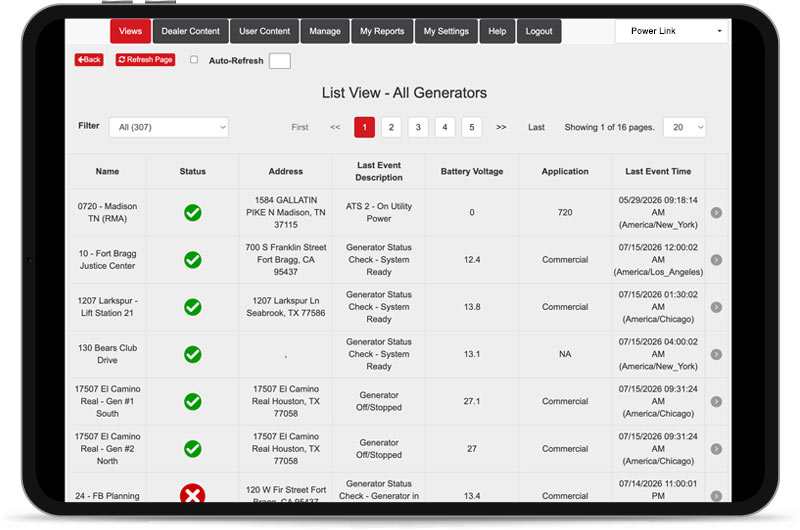Click the next pages >> link
The height and width of the screenshot is (530, 800).
coord(501,127)
